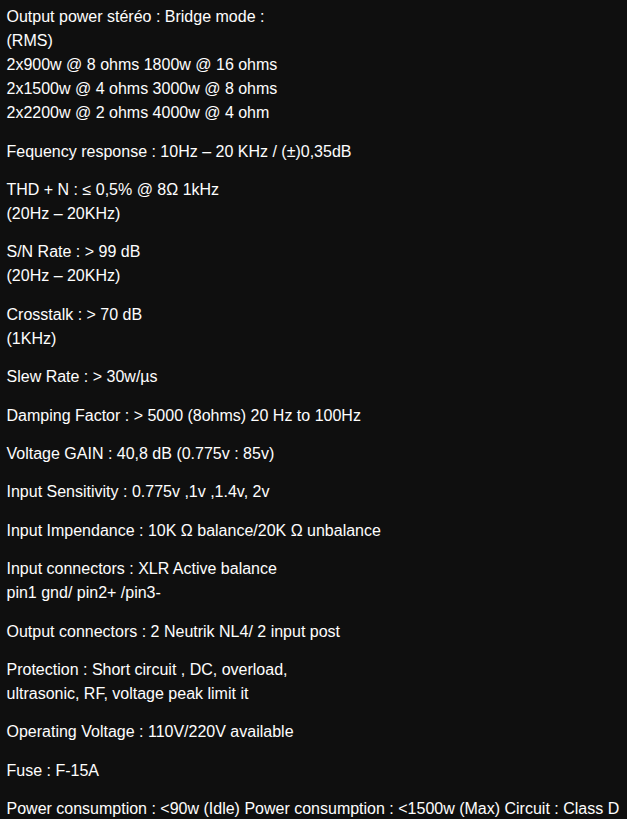Select the '2x900w @ 8 ohms' line
Screen dimensions: 627x819
(x=142, y=65)
